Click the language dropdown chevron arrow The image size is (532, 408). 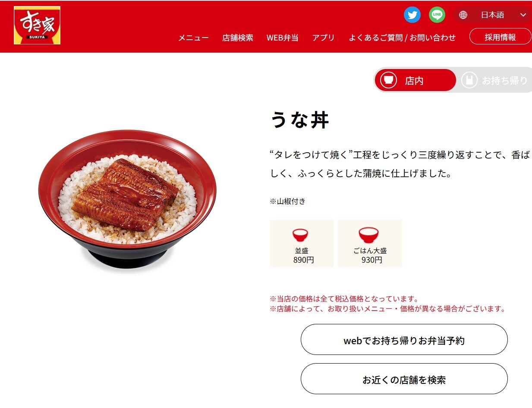[523, 15]
